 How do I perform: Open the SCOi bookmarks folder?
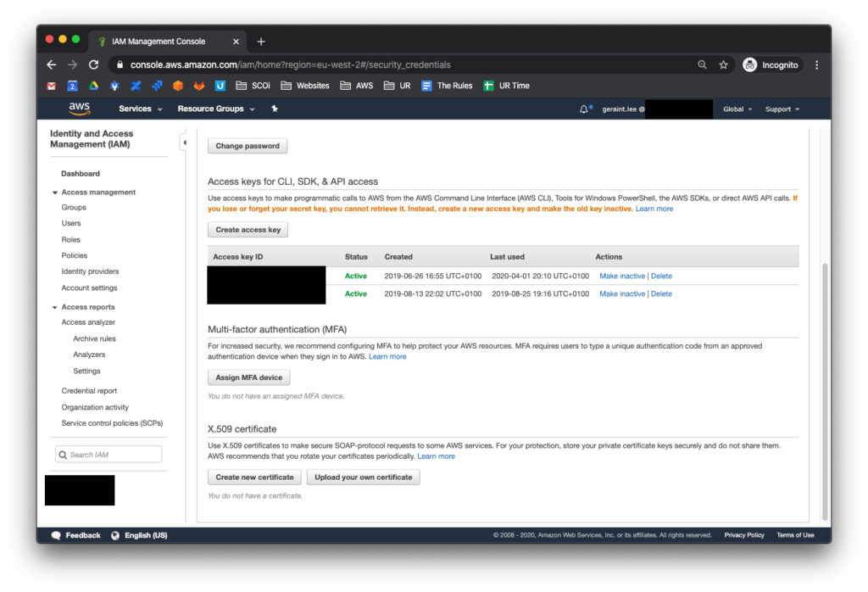pos(253,86)
